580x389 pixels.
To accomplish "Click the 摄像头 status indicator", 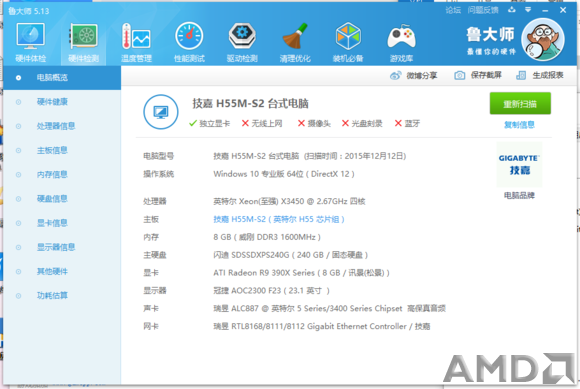I will (314, 124).
